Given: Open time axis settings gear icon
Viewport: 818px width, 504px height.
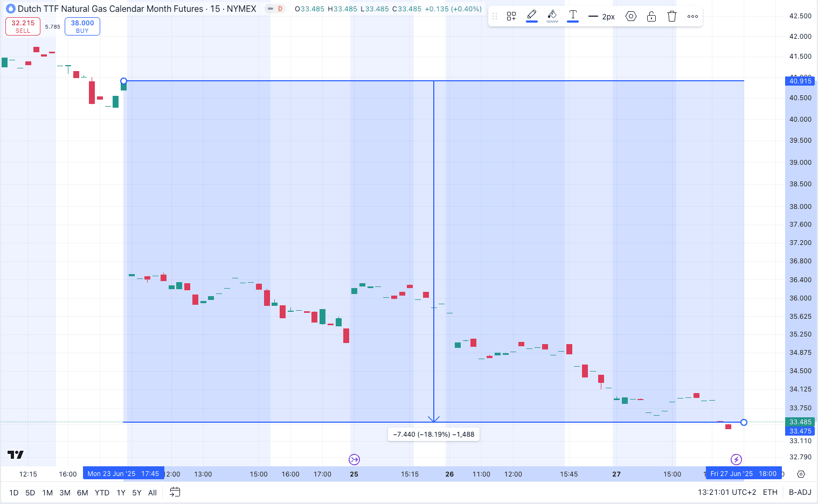Looking at the screenshot, I should coord(801,474).
